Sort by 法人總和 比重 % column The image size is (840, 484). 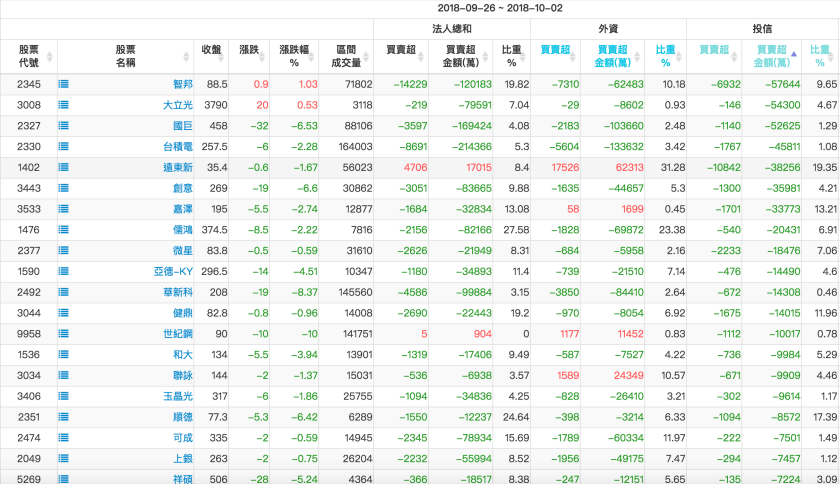click(510, 55)
